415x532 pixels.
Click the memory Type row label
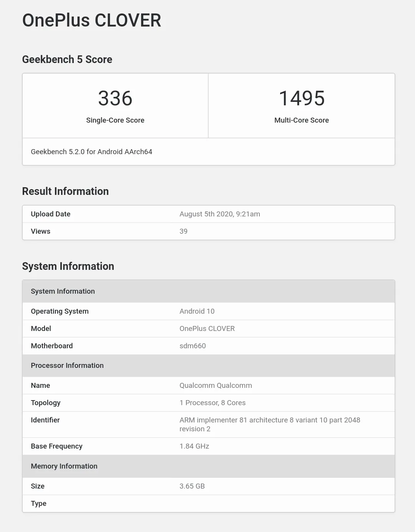[x=38, y=504]
